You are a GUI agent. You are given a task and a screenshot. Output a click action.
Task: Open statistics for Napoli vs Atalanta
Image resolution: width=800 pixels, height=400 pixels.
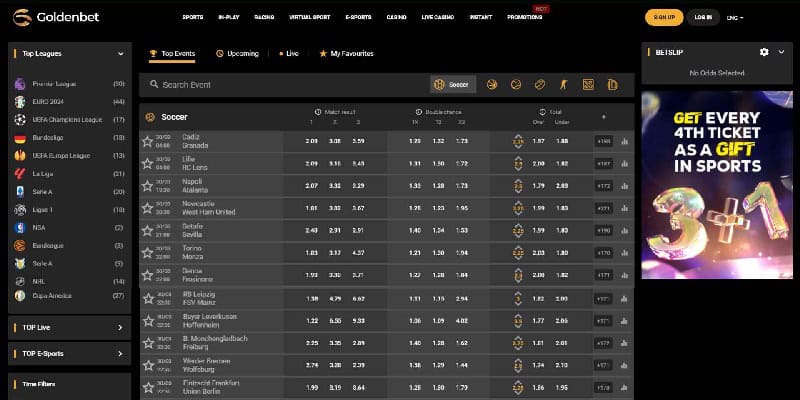pos(624,186)
